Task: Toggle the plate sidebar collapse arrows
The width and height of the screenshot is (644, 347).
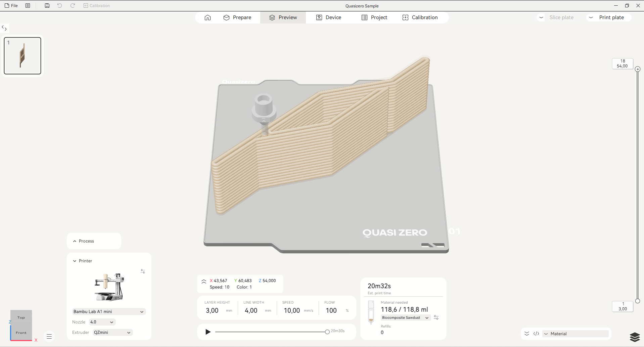Action: point(4,28)
